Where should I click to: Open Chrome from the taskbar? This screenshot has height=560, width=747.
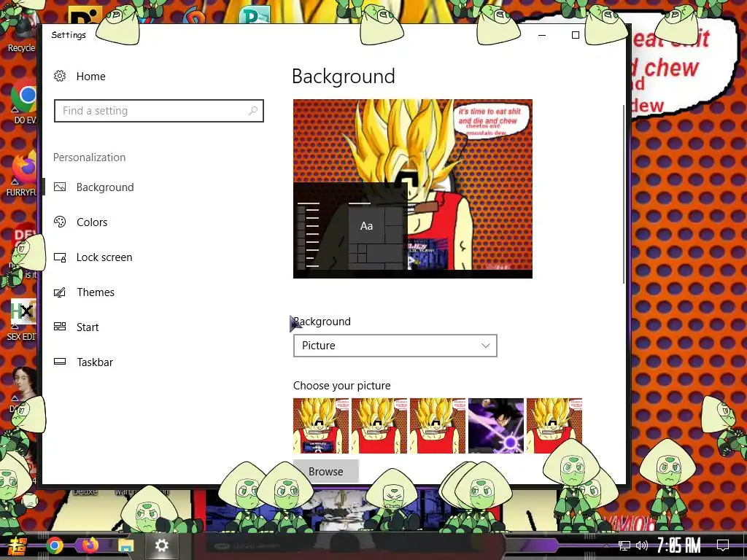click(55, 545)
